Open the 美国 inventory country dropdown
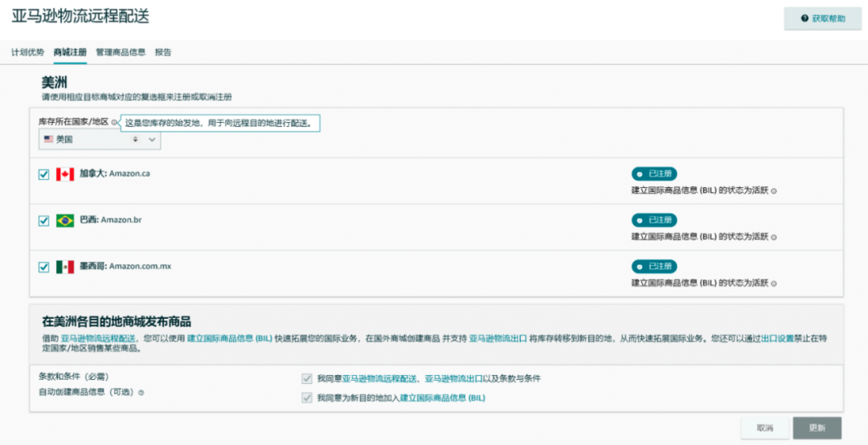This screenshot has width=868, height=445. coord(100,140)
